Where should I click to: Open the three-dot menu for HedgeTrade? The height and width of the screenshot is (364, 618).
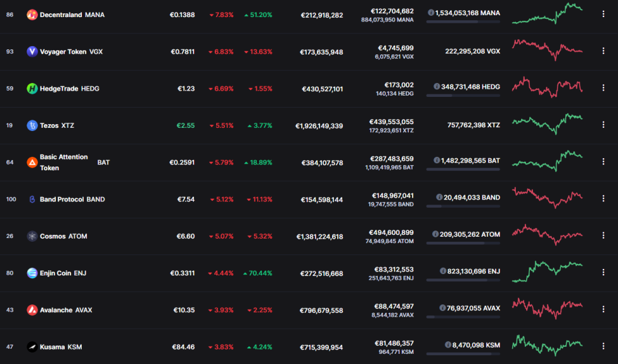[603, 88]
